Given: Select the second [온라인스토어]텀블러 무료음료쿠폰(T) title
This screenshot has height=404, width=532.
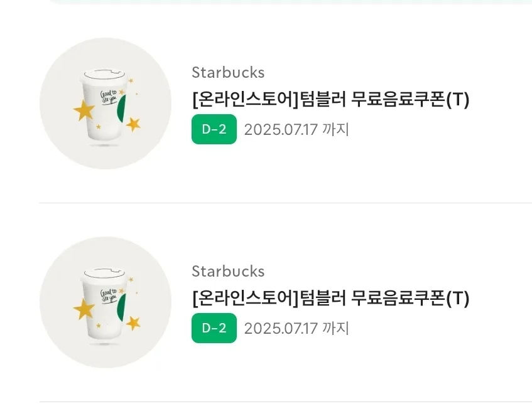Looking at the screenshot, I should click(x=331, y=298).
